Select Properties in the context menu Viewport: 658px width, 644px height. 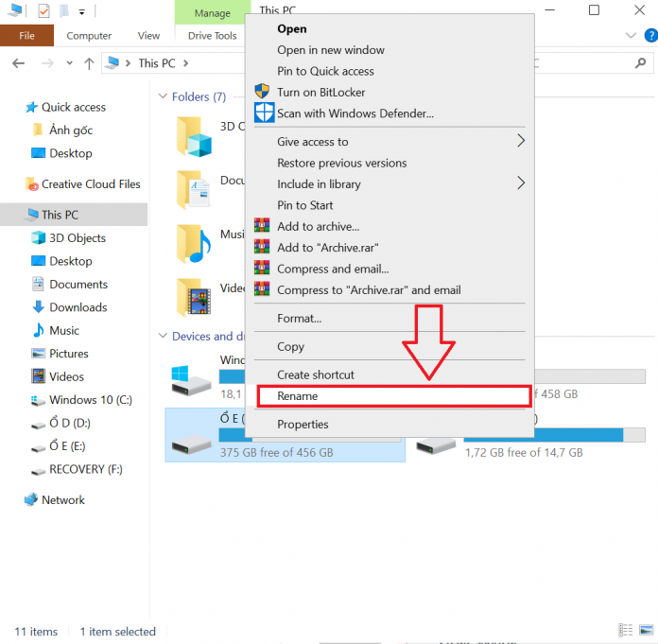click(303, 425)
